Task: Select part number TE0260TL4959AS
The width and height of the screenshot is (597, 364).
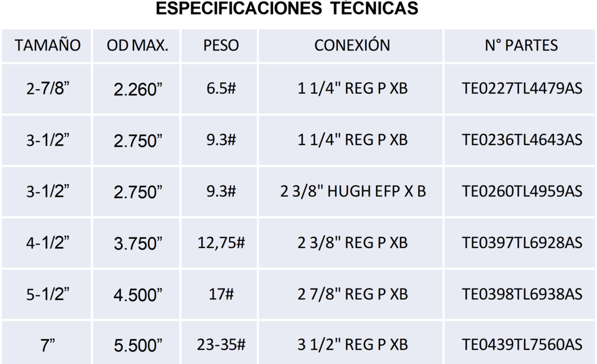Action: 522,192
